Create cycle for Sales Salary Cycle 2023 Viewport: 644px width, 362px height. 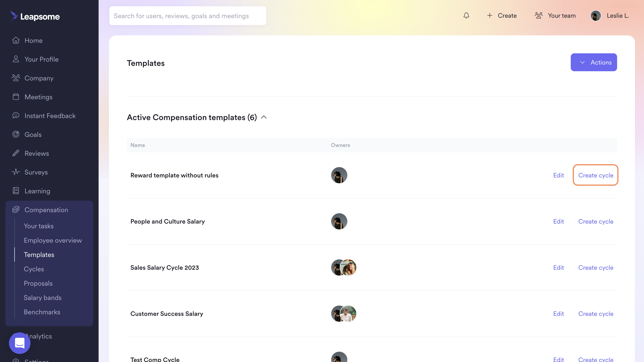click(x=596, y=267)
